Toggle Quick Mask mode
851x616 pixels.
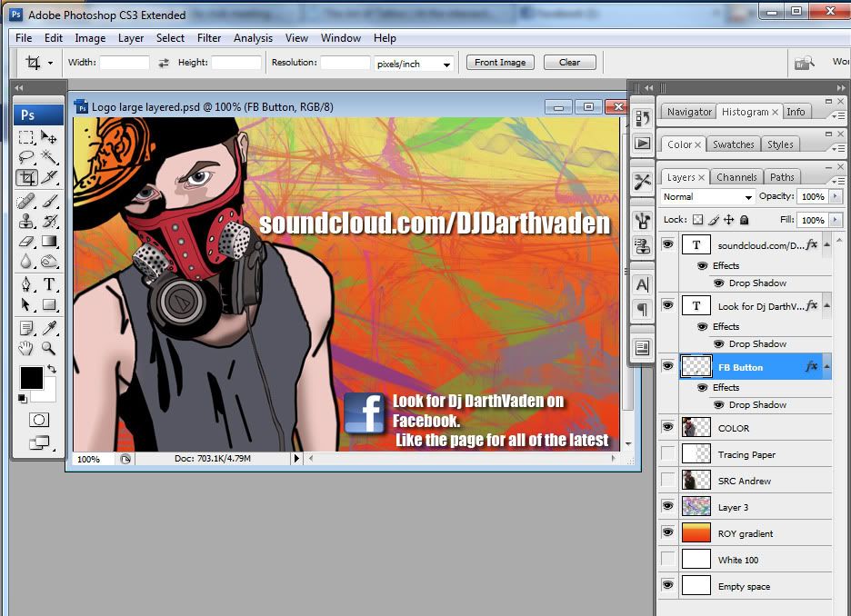coord(38,420)
